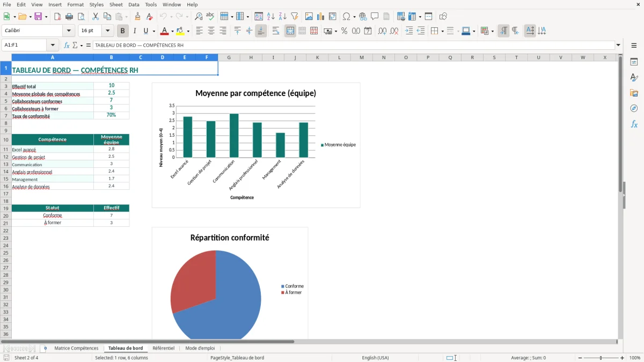Image resolution: width=644 pixels, height=362 pixels.
Task: Open sidebar Styles panel icon
Action: 634,78
